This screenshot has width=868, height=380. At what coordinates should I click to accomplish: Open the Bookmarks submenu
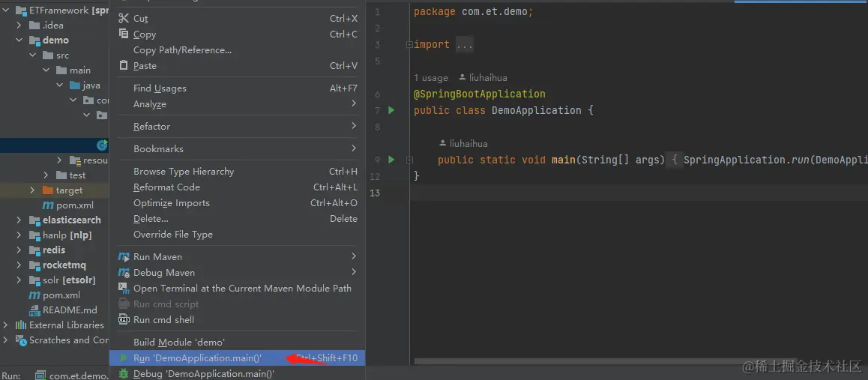pyautogui.click(x=238, y=148)
